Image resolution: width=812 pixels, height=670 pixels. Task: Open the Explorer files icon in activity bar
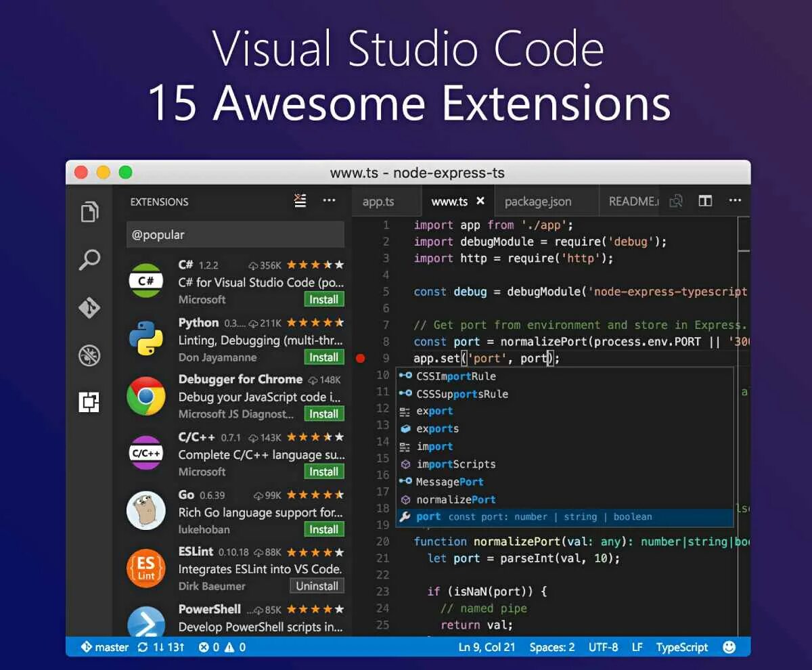(90, 211)
